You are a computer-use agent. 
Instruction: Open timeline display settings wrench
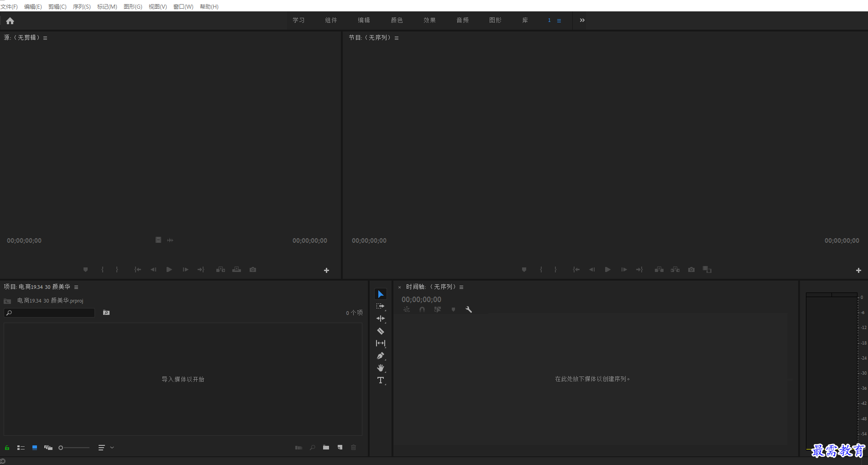pyautogui.click(x=469, y=309)
